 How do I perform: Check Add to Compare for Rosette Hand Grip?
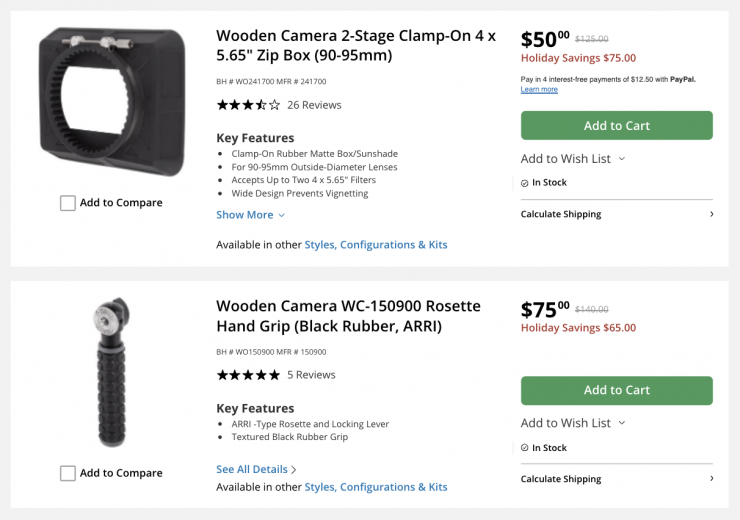[68, 473]
